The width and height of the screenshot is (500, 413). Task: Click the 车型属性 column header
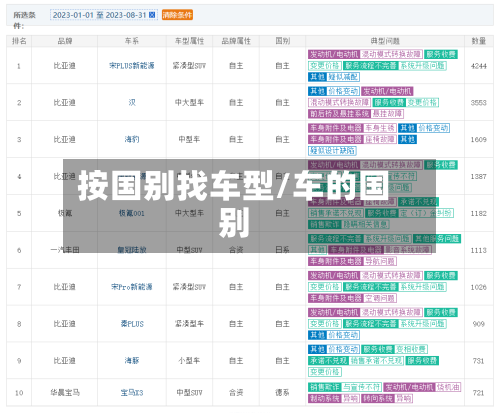point(189,41)
